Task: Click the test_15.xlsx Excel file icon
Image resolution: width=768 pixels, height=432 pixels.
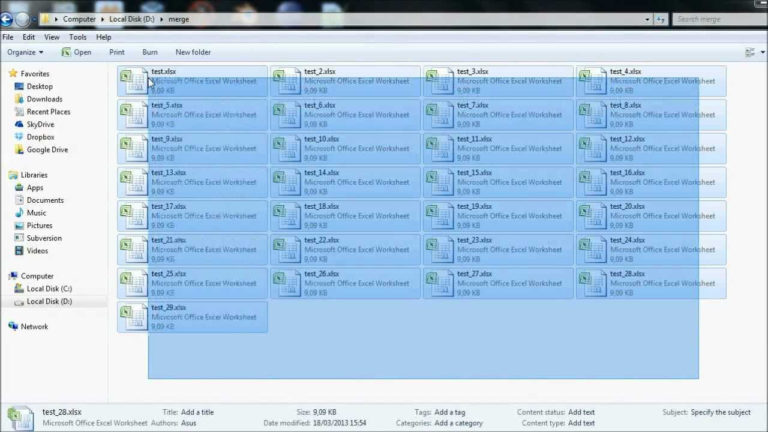Action: (439, 182)
